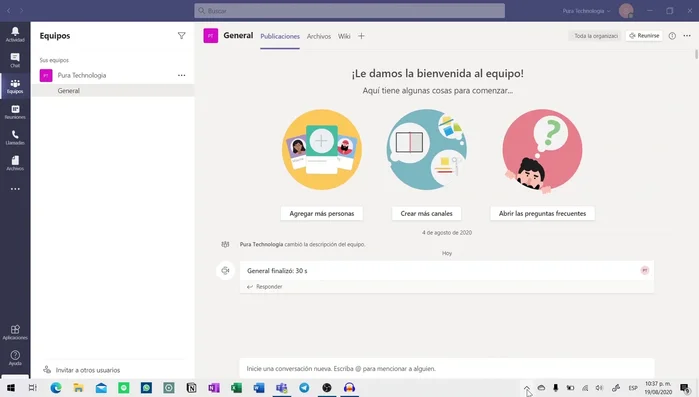Open the Windows Start menu
Screen dimensions: 699x397
[x=10, y=388]
